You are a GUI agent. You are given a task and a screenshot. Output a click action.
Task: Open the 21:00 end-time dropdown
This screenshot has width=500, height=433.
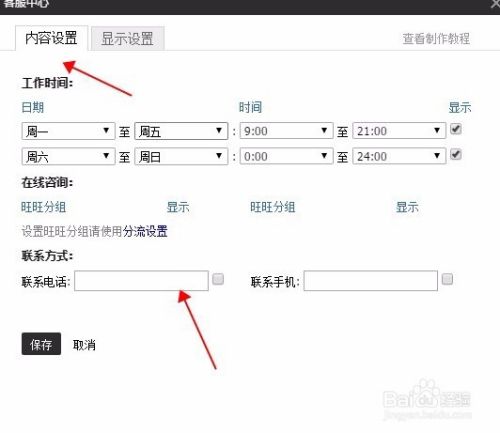[x=399, y=131]
